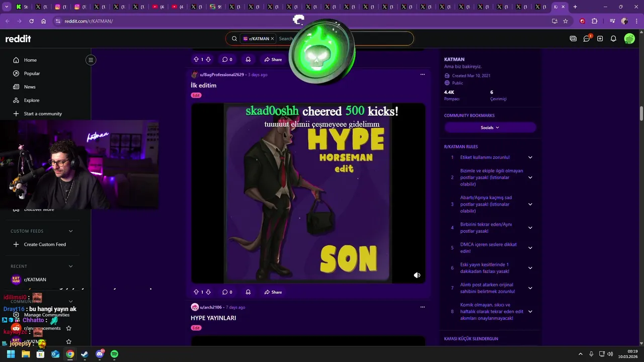Open profile u/arch2106
644x362 pixels.
[x=211, y=307]
